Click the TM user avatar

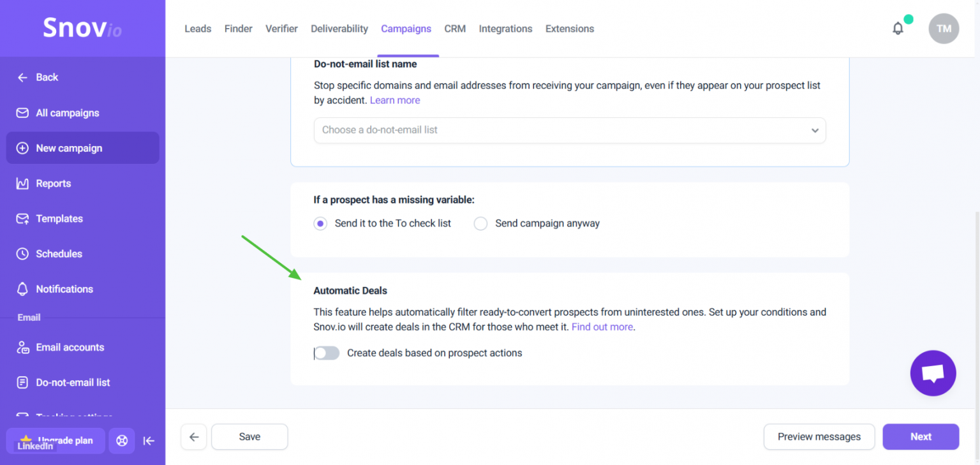tap(944, 29)
